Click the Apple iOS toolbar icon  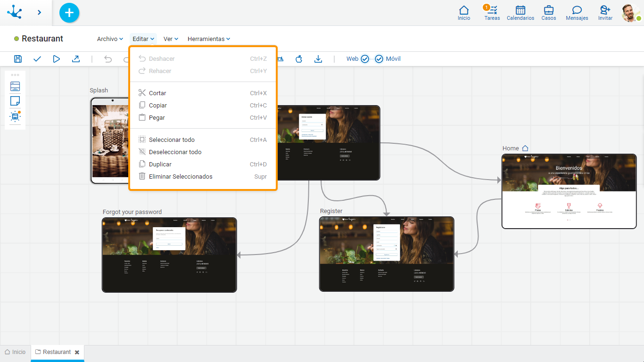pyautogui.click(x=299, y=59)
